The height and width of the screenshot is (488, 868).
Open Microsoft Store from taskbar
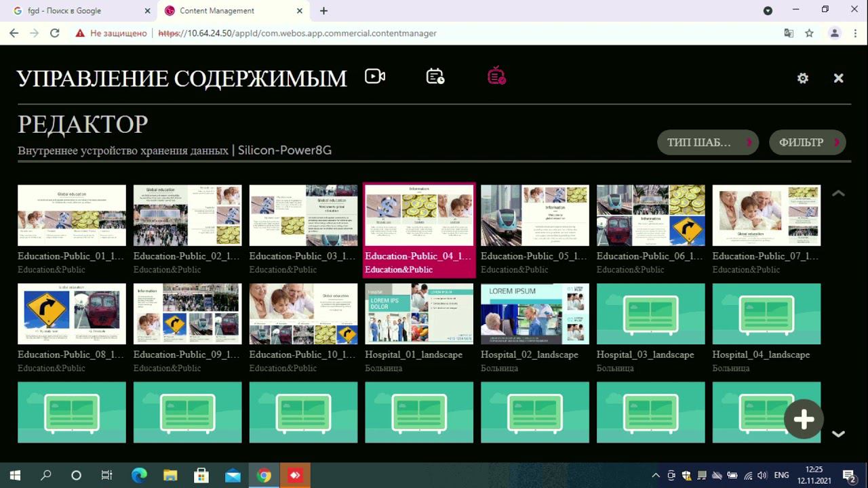201,475
